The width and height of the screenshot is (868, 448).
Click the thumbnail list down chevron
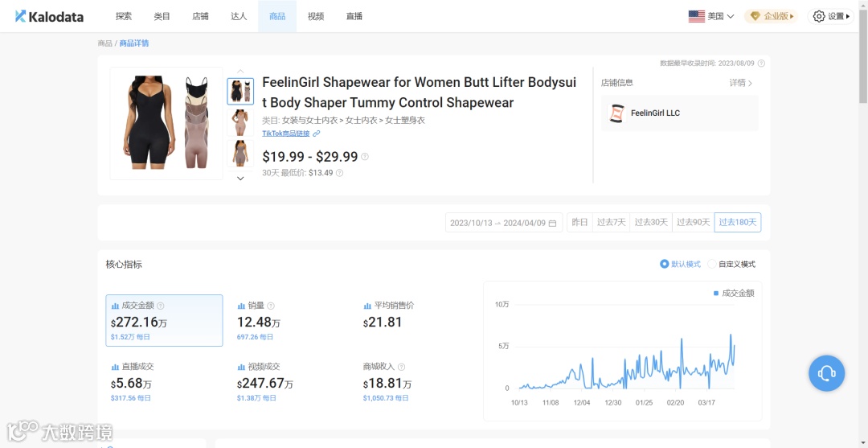(x=240, y=179)
